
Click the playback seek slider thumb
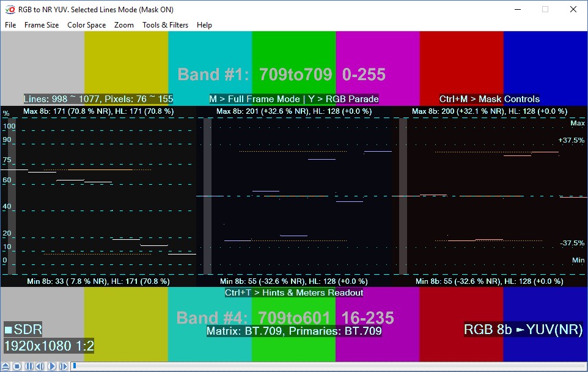74,366
